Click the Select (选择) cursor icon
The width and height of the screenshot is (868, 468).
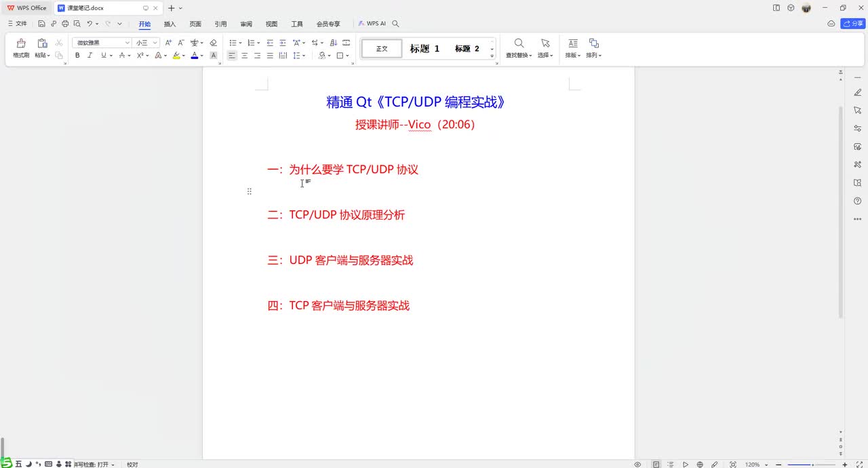545,43
